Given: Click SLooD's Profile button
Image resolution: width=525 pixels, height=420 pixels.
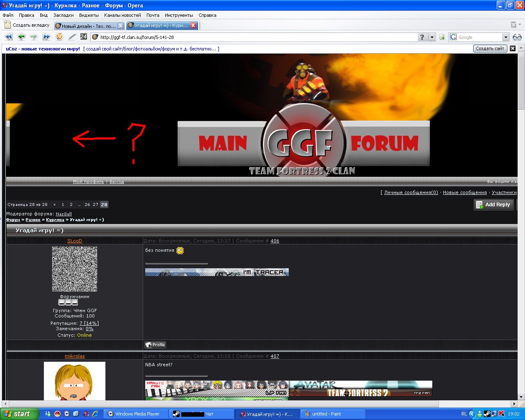Looking at the screenshot, I should point(155,345).
